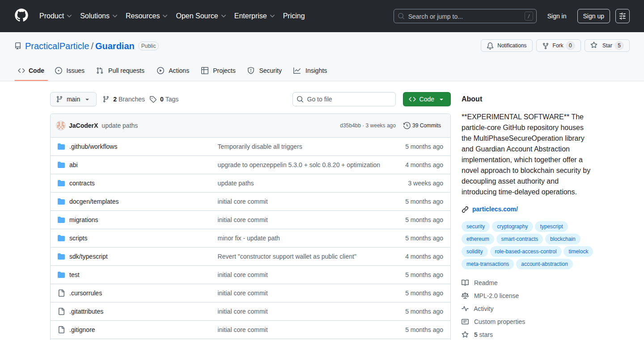Click the star icon next to 5 stars
The height and width of the screenshot is (340, 644).
(465, 335)
